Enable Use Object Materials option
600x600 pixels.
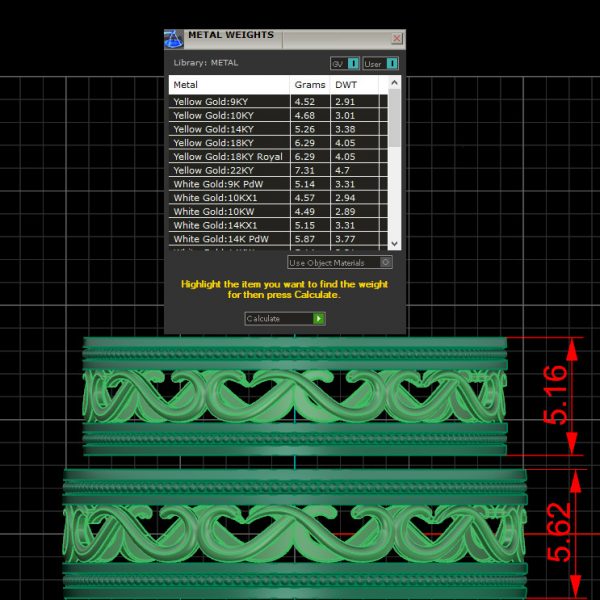coord(386,263)
